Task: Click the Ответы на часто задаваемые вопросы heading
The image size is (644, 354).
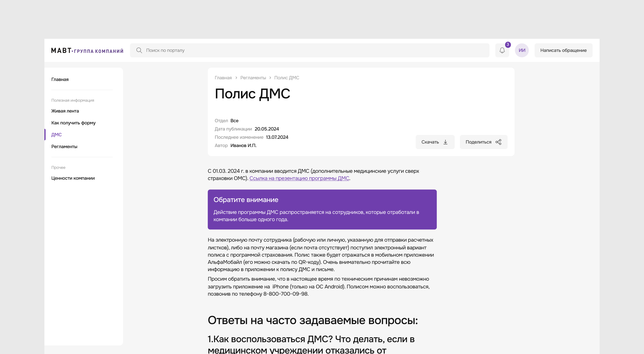Action: coord(313,320)
